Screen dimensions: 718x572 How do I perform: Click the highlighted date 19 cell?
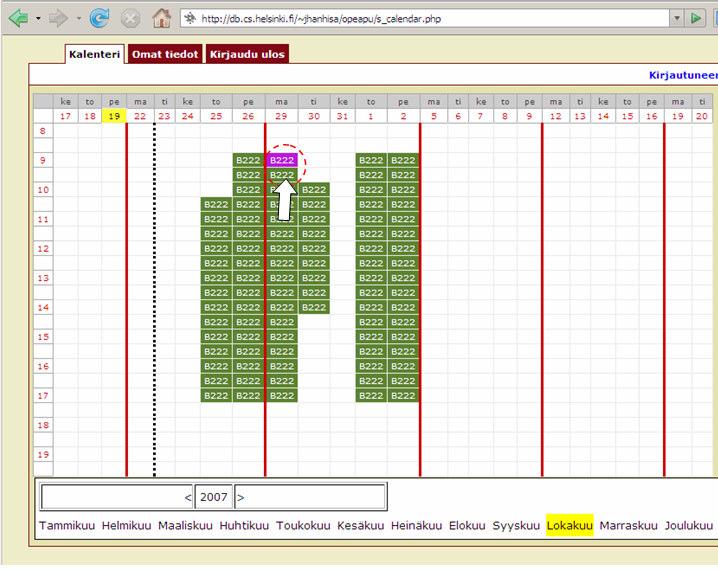click(114, 116)
